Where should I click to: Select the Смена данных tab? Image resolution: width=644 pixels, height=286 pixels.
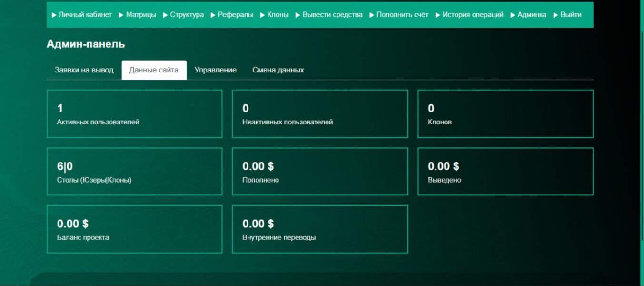pyautogui.click(x=278, y=69)
